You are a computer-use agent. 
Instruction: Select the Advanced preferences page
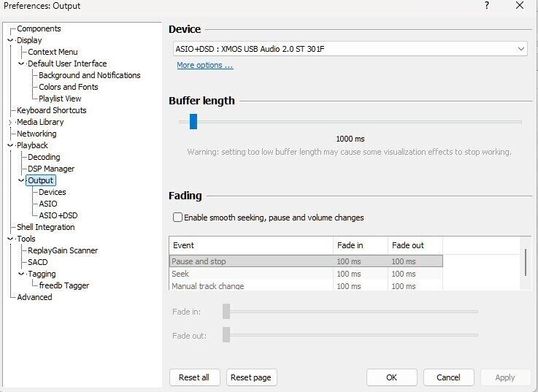pos(34,297)
